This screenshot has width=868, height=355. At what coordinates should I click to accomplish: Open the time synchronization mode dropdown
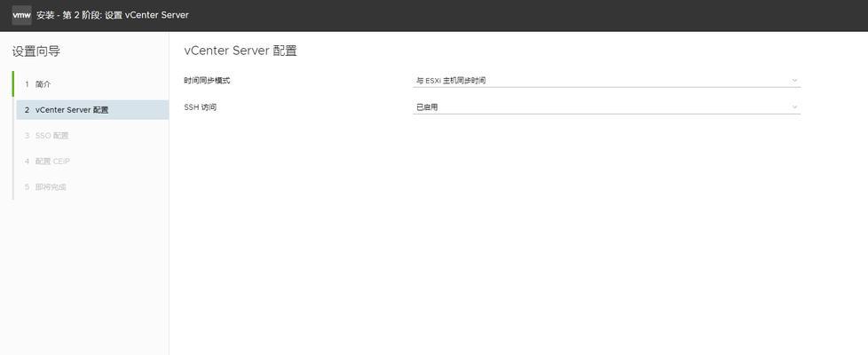tap(607, 80)
